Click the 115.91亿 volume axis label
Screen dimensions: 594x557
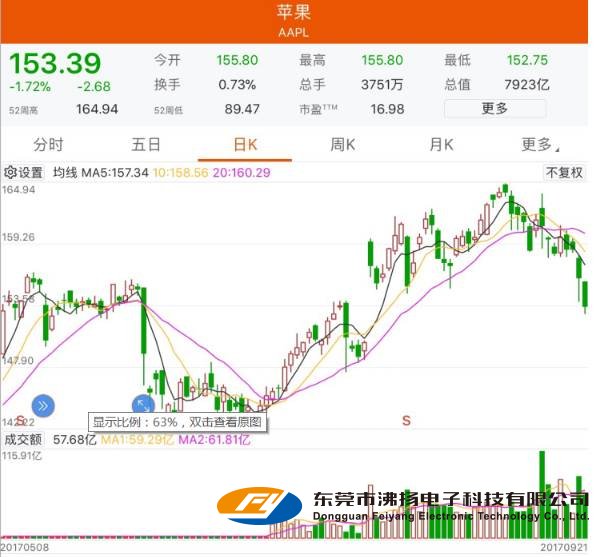22,455
